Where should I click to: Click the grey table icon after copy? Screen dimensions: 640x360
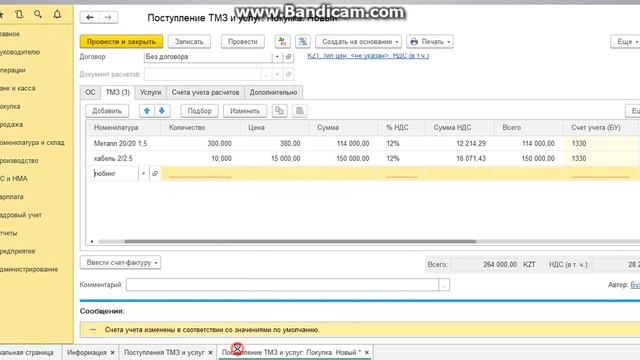[x=300, y=111]
